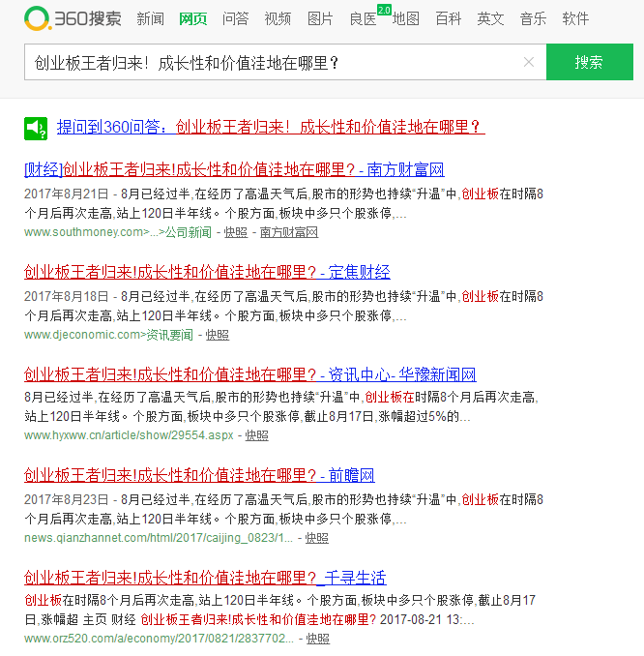This screenshot has height=656, width=644.
Task: Switch to the 地图 tab
Action: (405, 18)
